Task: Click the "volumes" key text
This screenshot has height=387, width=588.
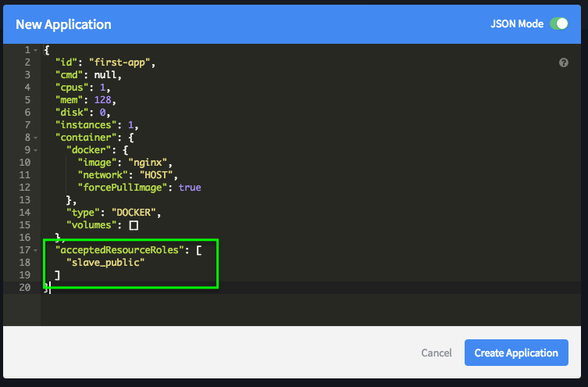Action: (91, 225)
